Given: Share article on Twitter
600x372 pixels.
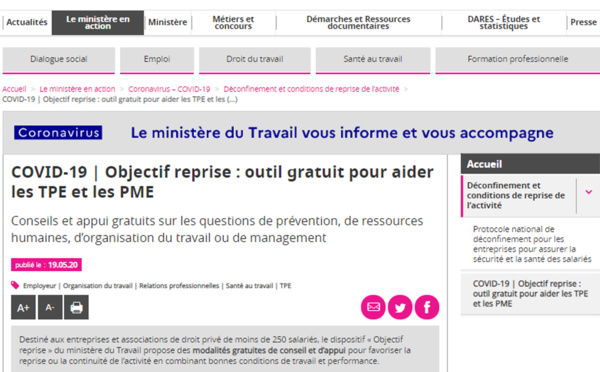Looking at the screenshot, I should click(x=400, y=307).
